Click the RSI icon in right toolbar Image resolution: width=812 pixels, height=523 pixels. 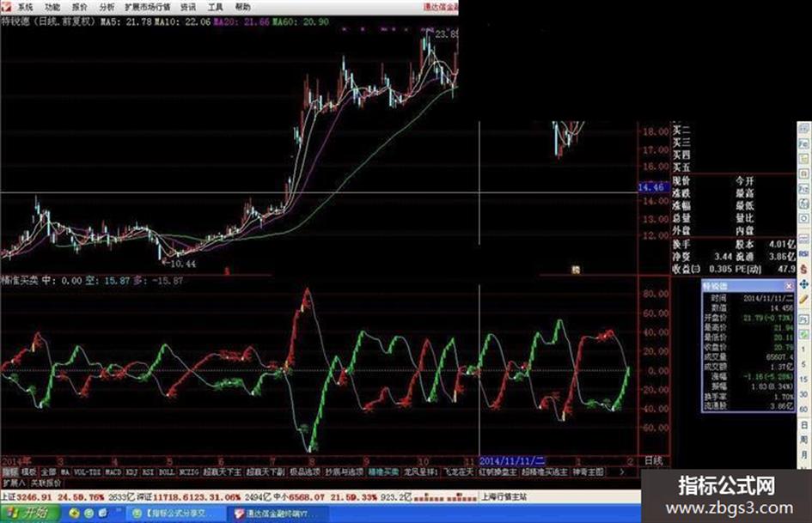click(x=804, y=253)
